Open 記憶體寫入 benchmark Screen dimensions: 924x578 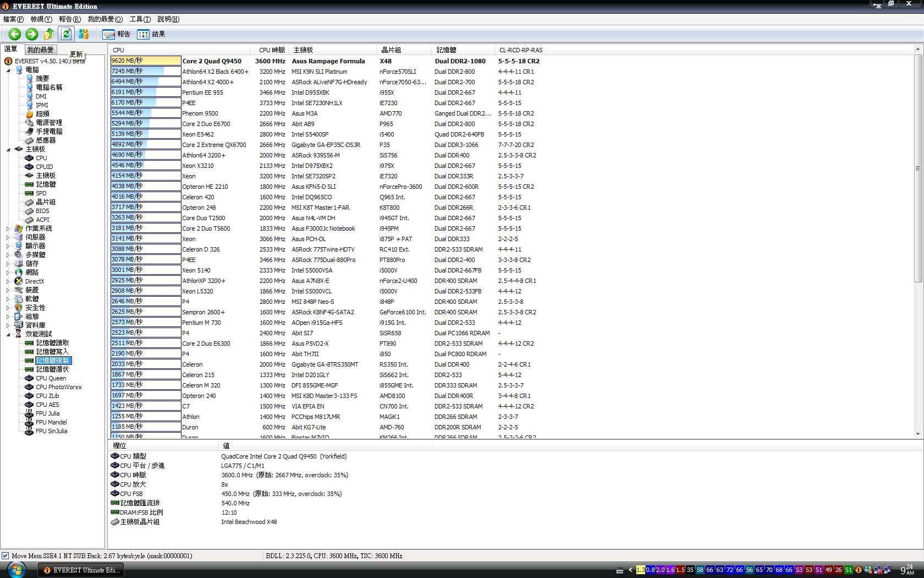click(x=52, y=352)
